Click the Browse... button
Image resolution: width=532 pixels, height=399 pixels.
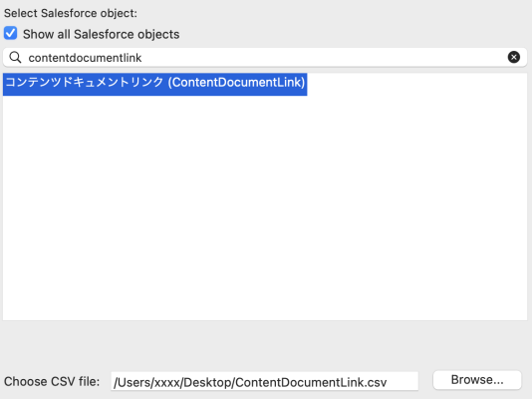[x=477, y=380]
